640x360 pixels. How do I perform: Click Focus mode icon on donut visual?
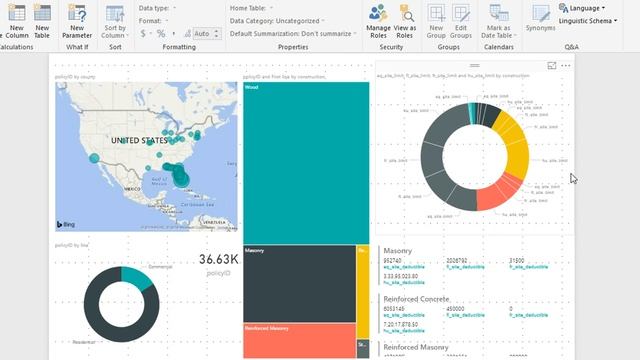552,66
